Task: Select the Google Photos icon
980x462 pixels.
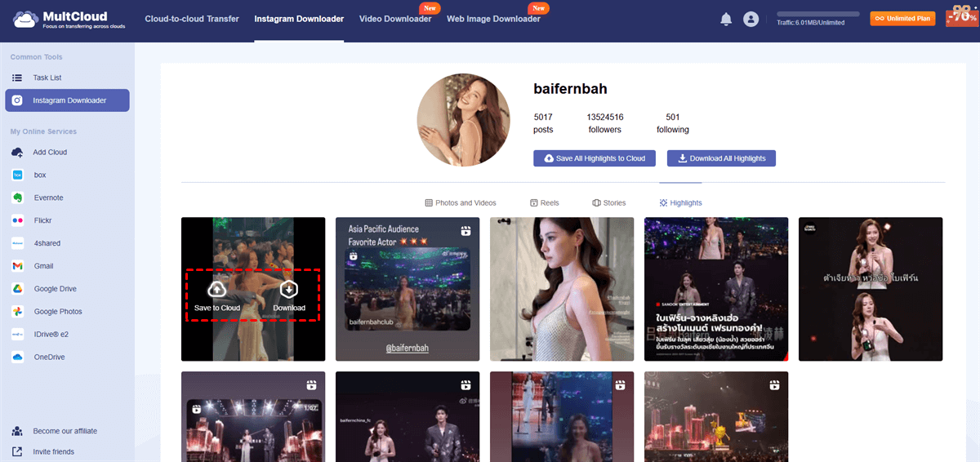Action: click(17, 312)
